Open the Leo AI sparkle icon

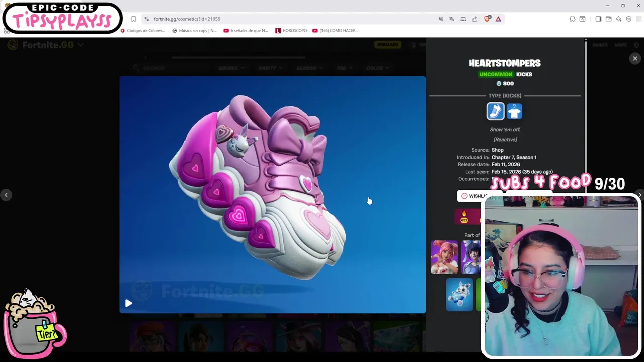618,19
